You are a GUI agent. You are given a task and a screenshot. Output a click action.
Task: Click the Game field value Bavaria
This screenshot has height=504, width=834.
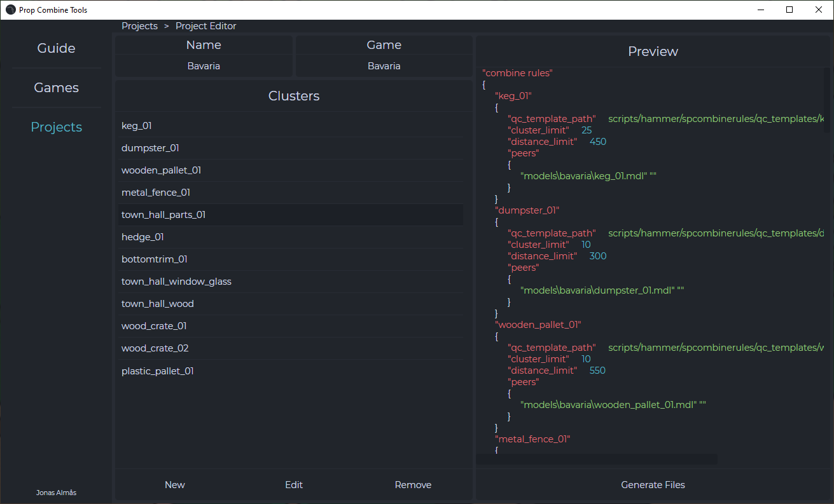(384, 66)
